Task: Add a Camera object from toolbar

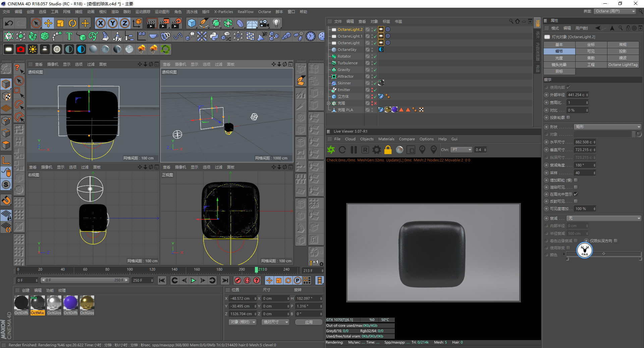Action: [264, 23]
